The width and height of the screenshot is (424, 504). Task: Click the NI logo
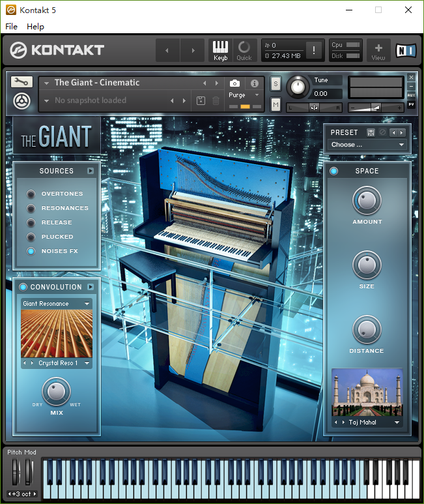(406, 50)
